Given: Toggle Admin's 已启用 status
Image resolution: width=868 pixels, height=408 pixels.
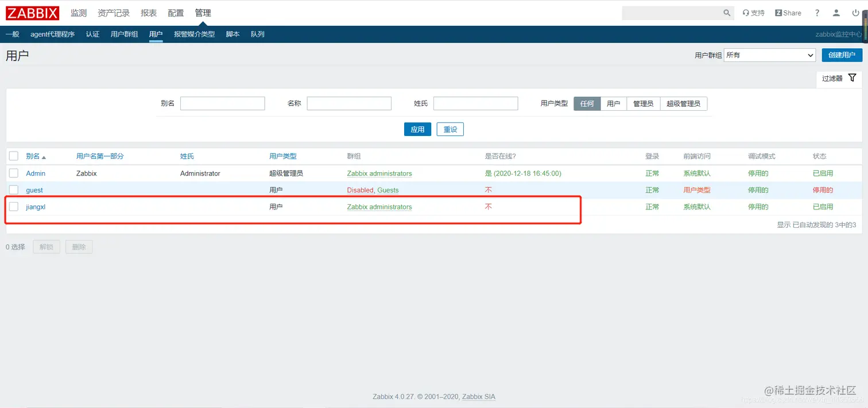Looking at the screenshot, I should [x=823, y=173].
